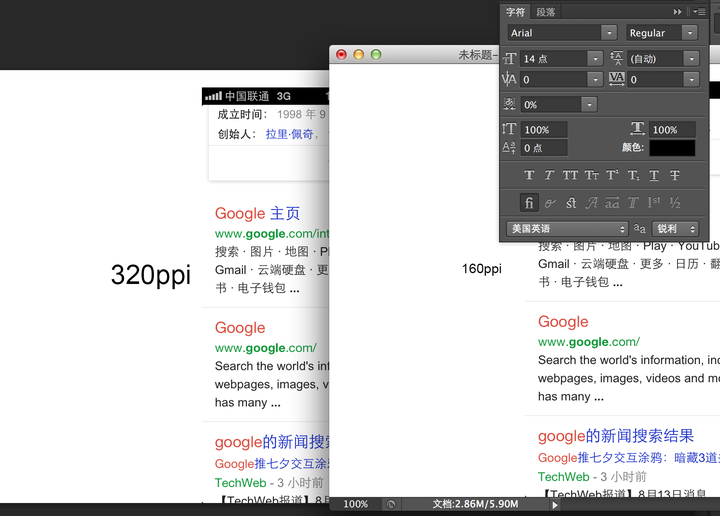Open the character panel flyout menu

[699, 12]
